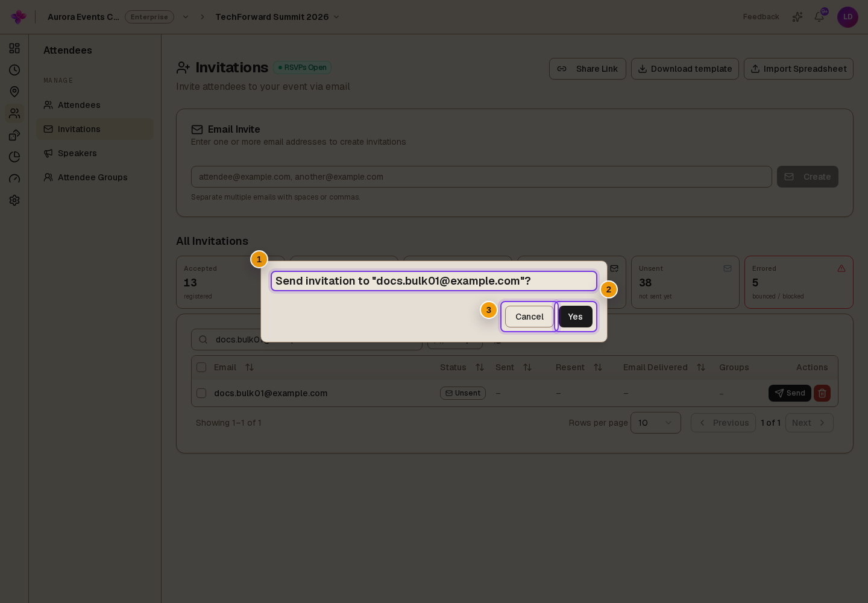
Task: Click the warning triangle on the Errored card
Action: pyautogui.click(x=841, y=268)
